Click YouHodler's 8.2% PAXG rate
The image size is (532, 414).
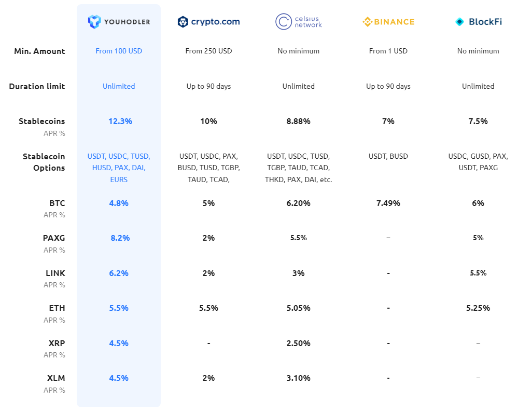tap(120, 238)
